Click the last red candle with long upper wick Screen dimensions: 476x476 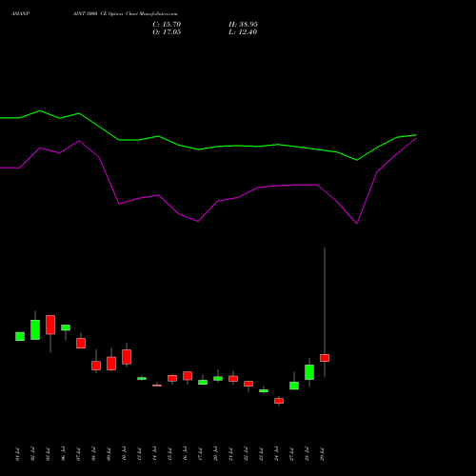325,358
